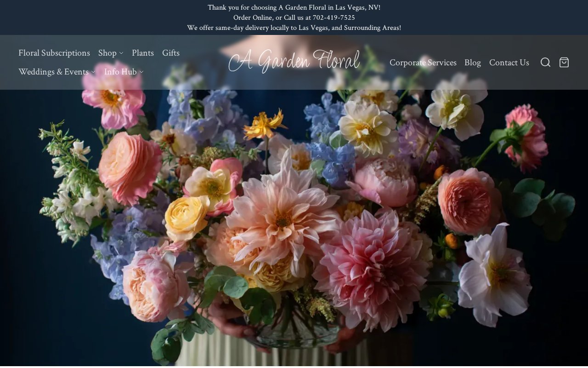
Task: Click the Info Hub label
Action: coord(120,72)
